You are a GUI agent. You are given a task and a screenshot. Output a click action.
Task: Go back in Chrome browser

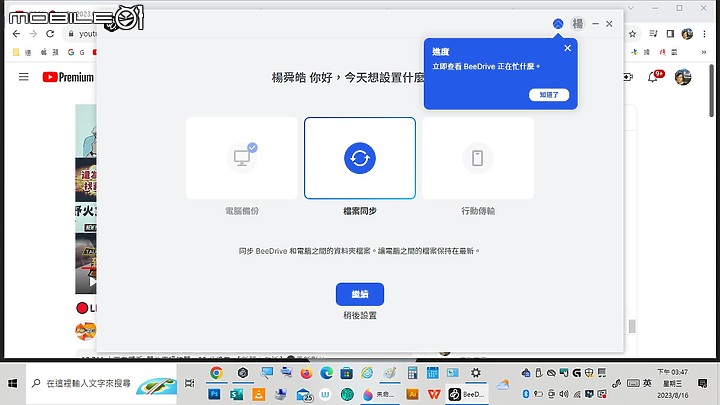[x=17, y=34]
